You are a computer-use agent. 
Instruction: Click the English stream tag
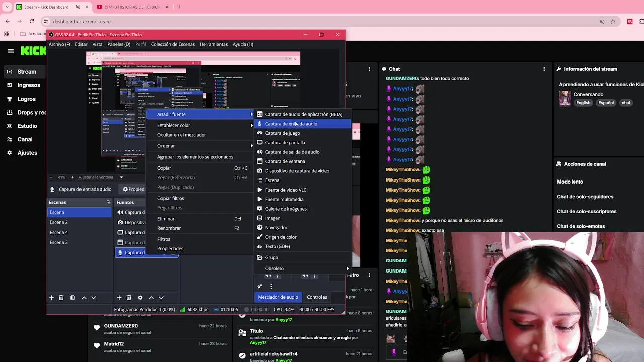pos(583,103)
